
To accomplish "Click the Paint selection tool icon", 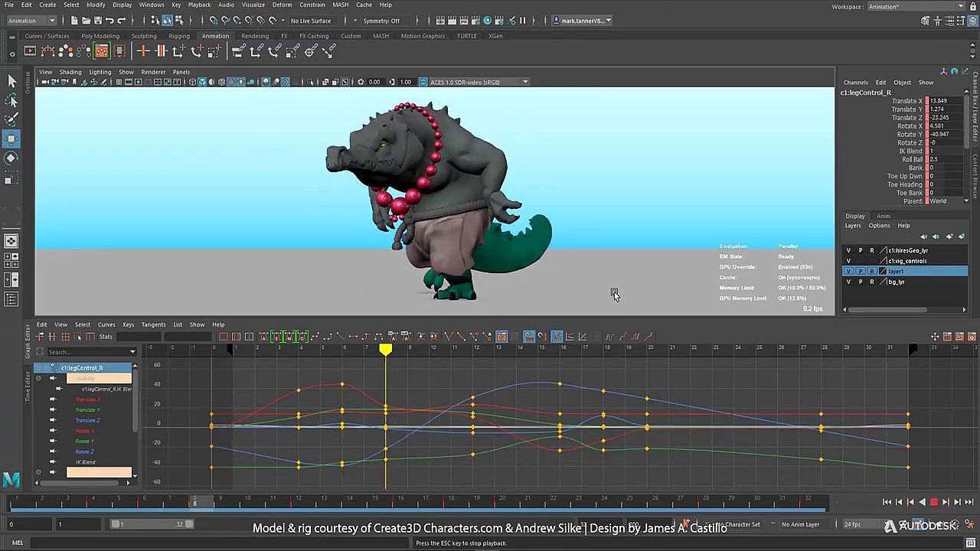I will point(11,119).
